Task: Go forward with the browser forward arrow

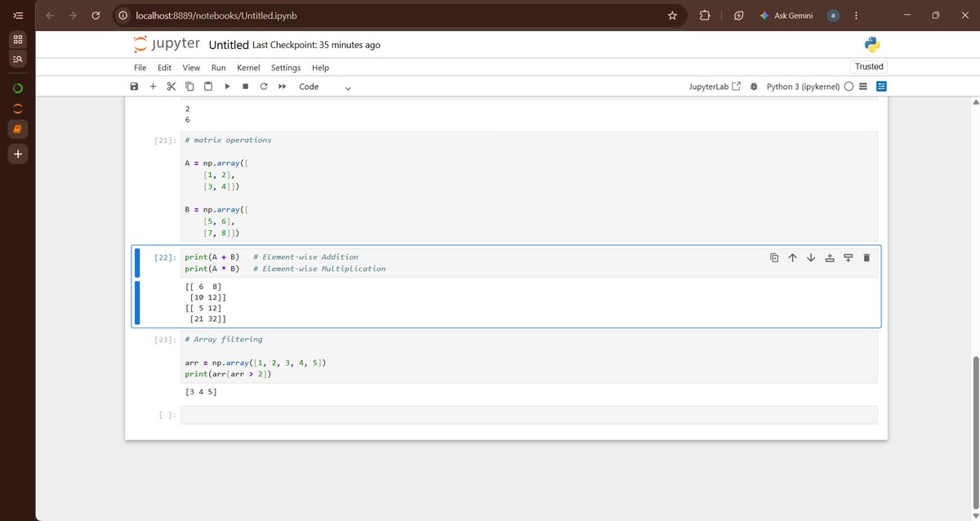Action: pyautogui.click(x=73, y=16)
